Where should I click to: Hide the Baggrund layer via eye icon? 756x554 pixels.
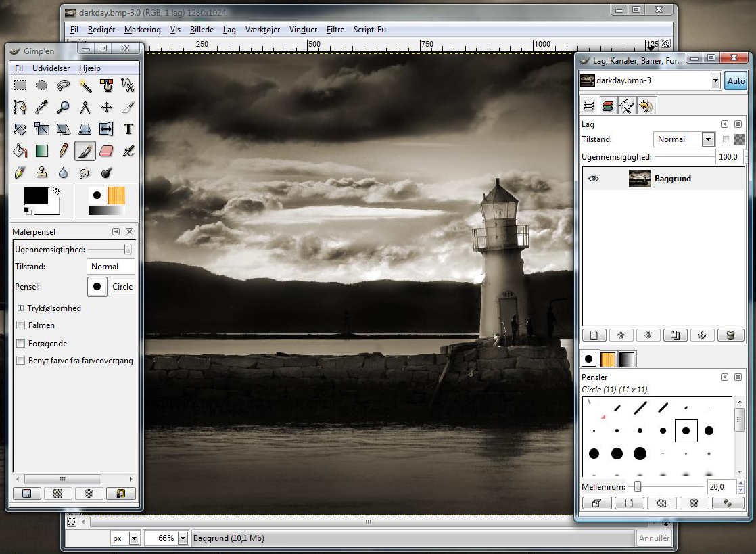click(x=594, y=179)
